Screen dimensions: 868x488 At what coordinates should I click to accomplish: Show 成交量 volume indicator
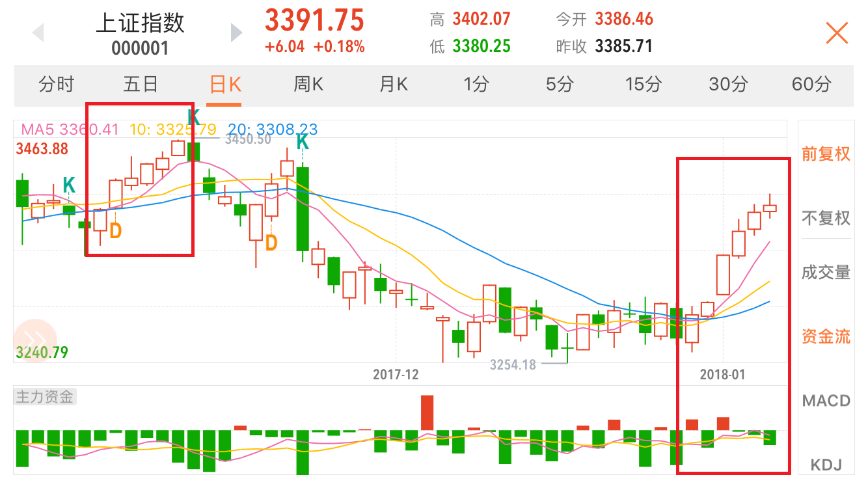coord(826,273)
